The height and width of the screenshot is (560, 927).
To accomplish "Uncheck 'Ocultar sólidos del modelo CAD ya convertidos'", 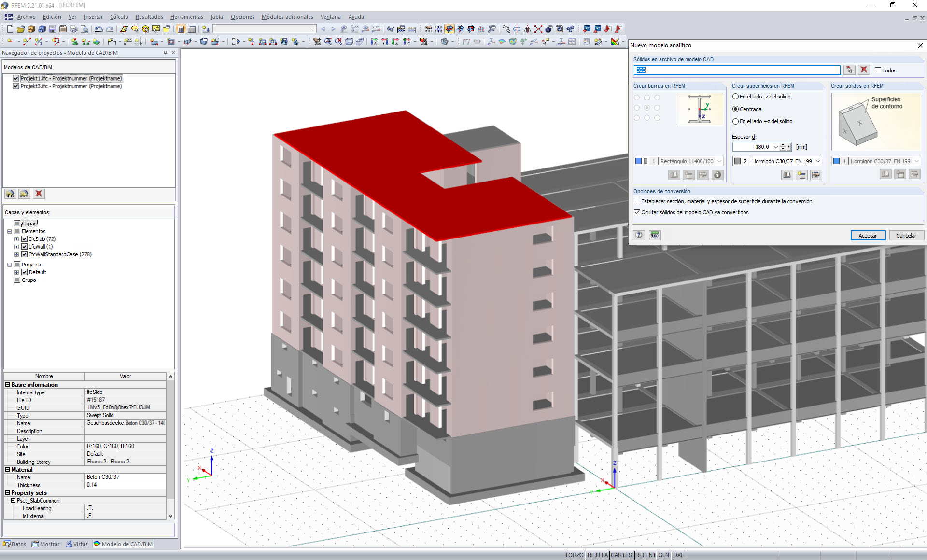I will 636,212.
